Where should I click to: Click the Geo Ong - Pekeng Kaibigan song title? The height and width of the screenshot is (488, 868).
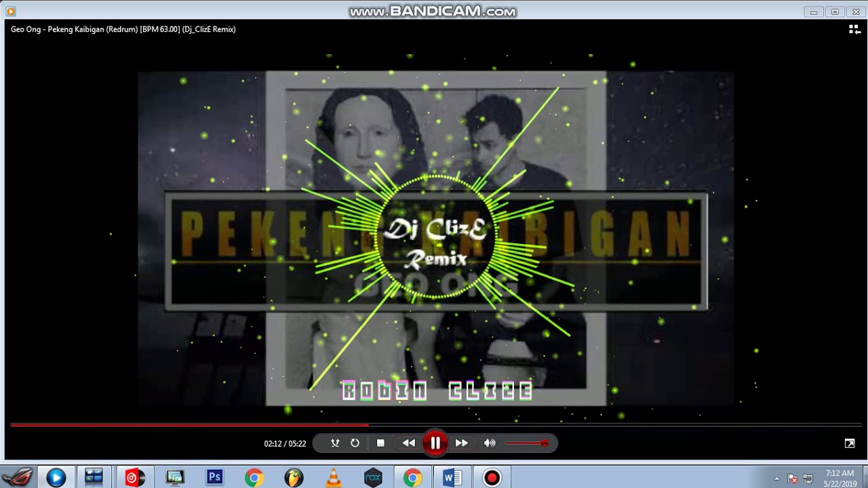coord(123,29)
